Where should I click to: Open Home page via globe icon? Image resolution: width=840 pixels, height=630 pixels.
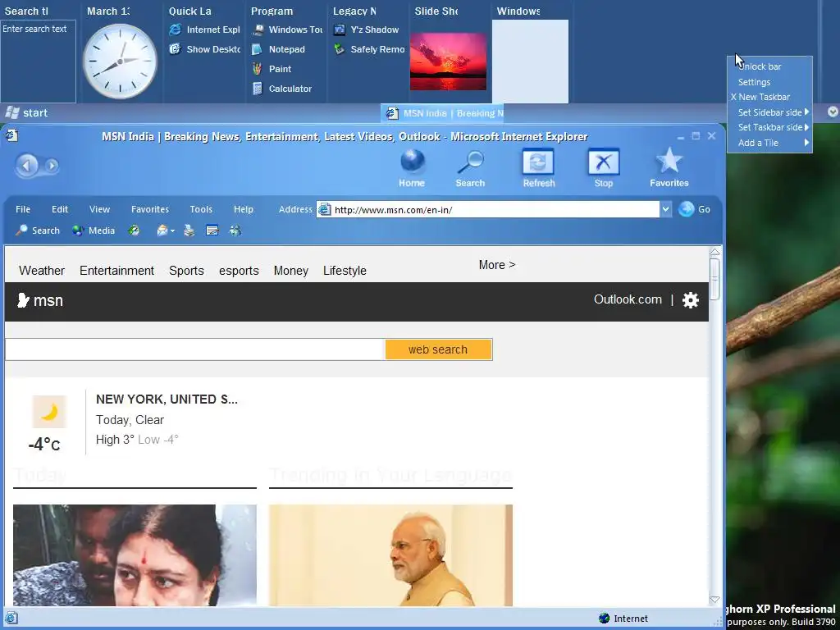point(412,161)
